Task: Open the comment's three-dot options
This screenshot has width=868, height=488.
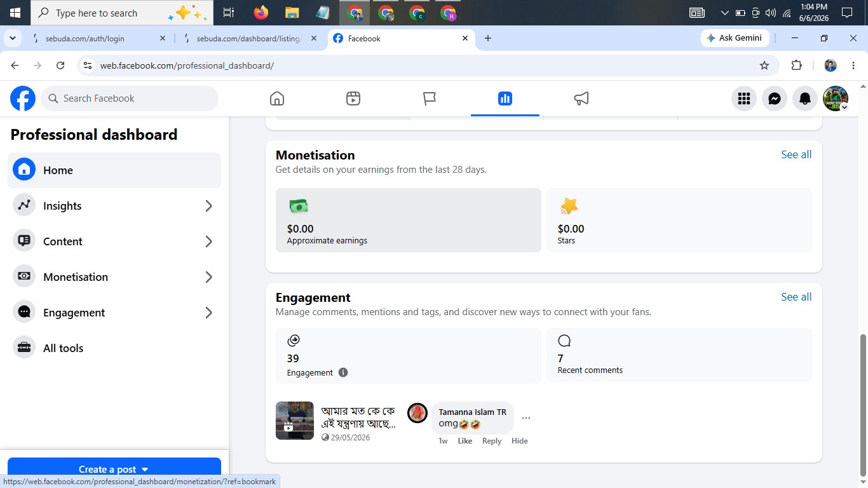Action: pyautogui.click(x=526, y=418)
